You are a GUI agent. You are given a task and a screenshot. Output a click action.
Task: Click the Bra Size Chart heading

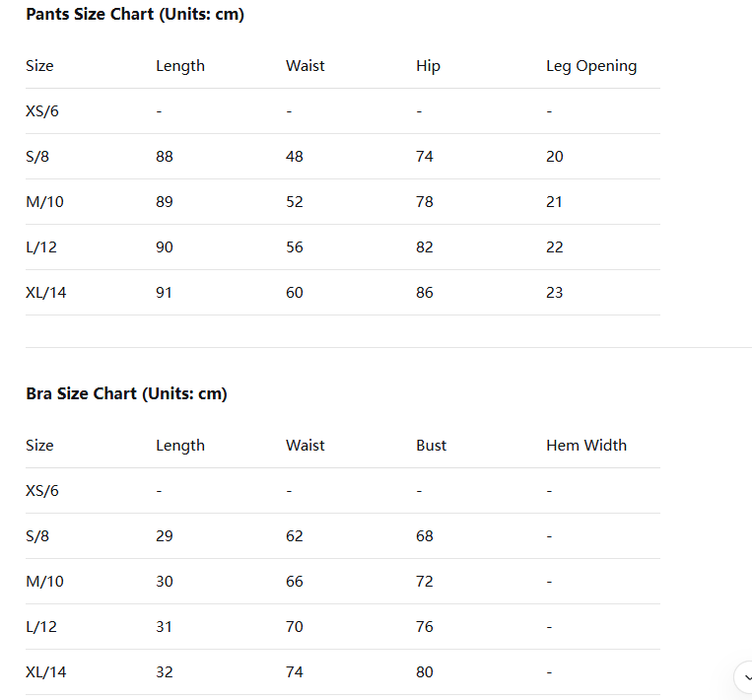click(126, 393)
